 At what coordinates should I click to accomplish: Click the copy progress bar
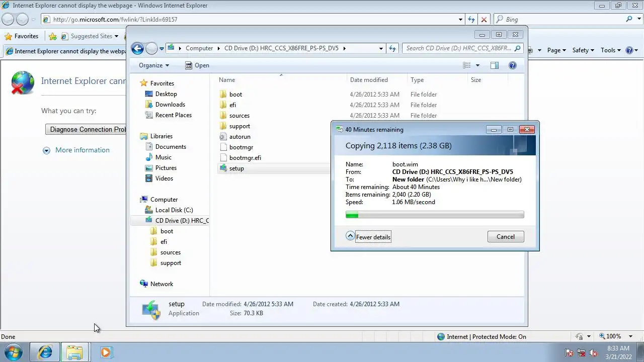tap(435, 215)
